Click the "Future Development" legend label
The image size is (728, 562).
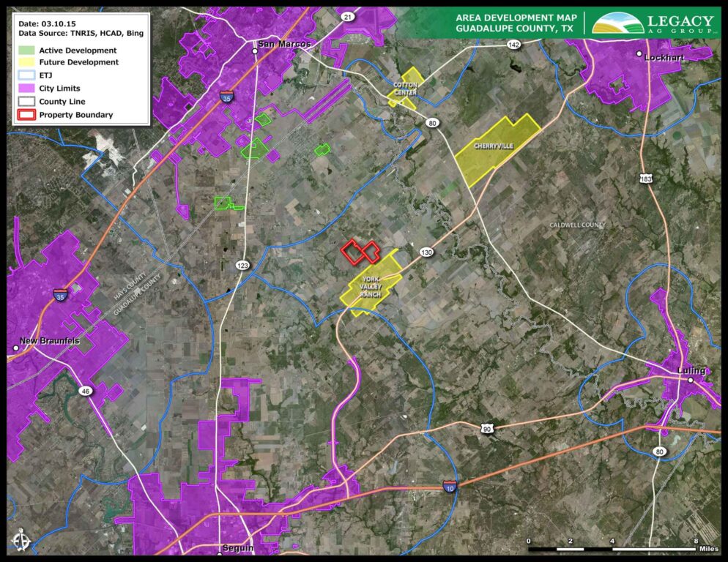[x=79, y=62]
